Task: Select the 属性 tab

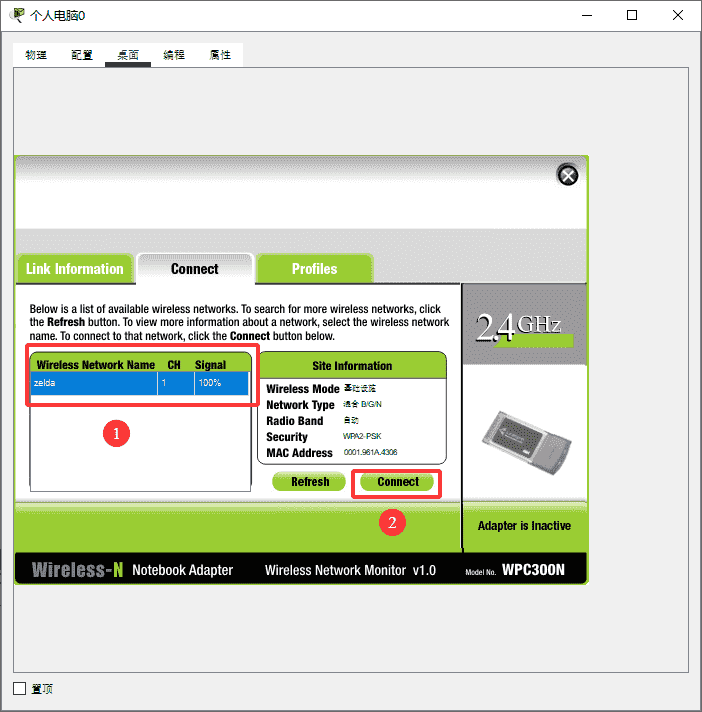Action: [220, 55]
